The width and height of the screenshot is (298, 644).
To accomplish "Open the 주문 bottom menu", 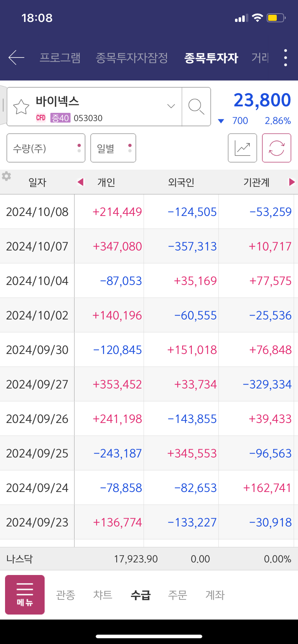I will (178, 595).
